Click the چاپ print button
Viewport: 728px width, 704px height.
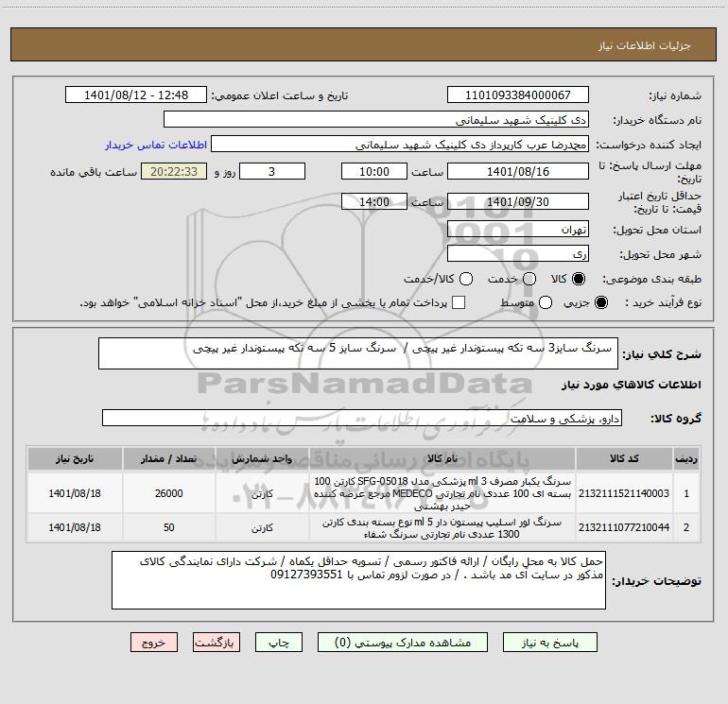tap(279, 643)
